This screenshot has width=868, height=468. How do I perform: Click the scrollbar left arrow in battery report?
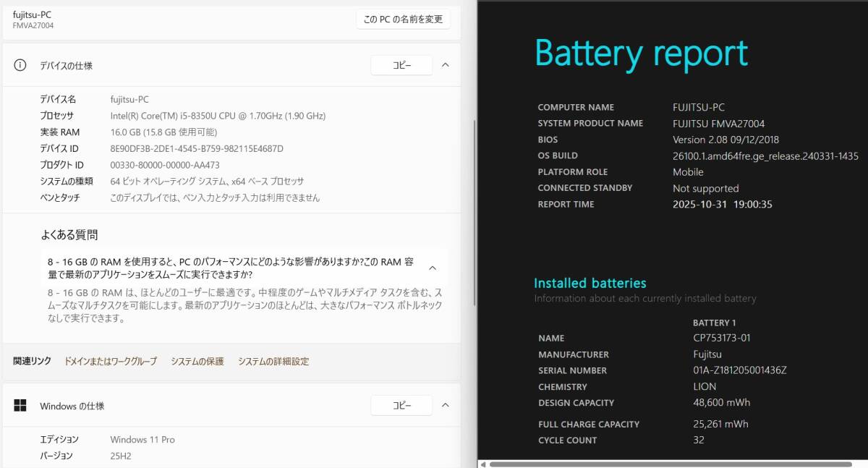point(483,464)
